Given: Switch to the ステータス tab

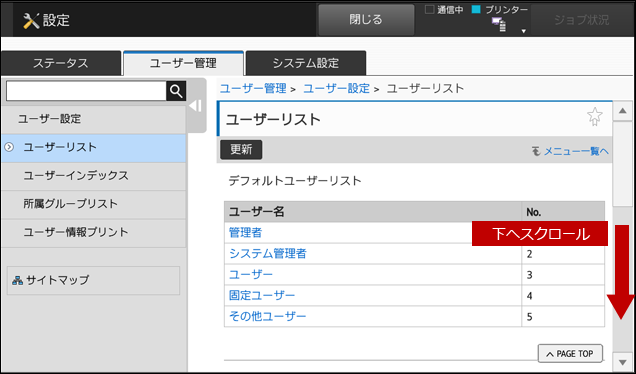Looking at the screenshot, I should [x=61, y=63].
